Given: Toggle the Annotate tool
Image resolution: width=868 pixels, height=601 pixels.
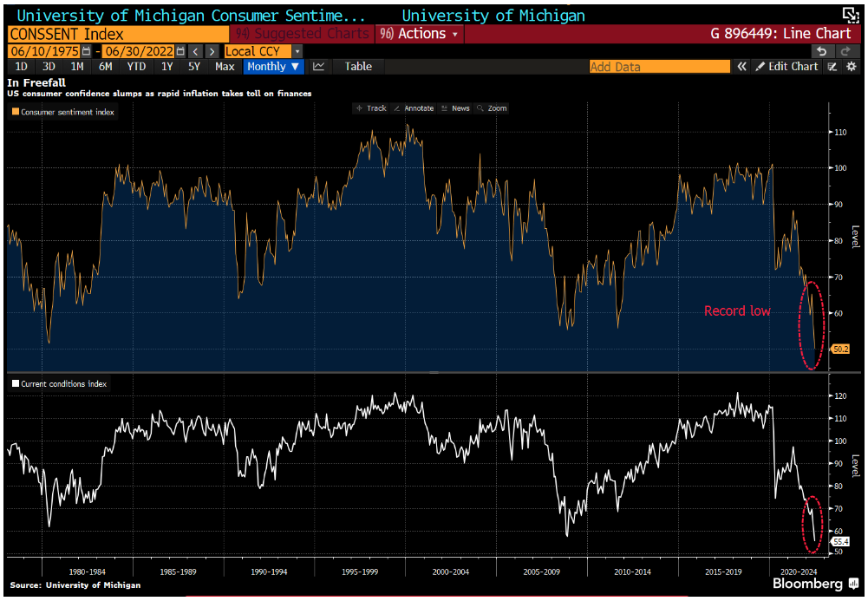Looking at the screenshot, I should coord(413,108).
